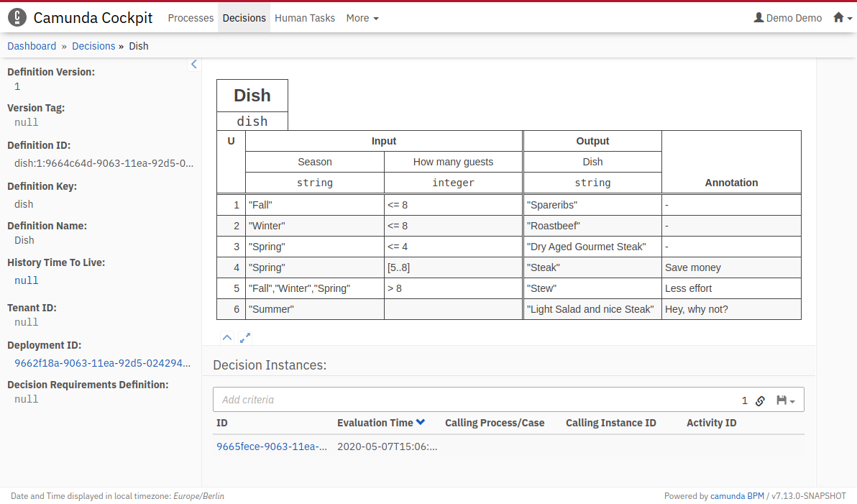Navigate to Dashboard breadcrumb
Viewport: 857px width, 504px height.
32,46
